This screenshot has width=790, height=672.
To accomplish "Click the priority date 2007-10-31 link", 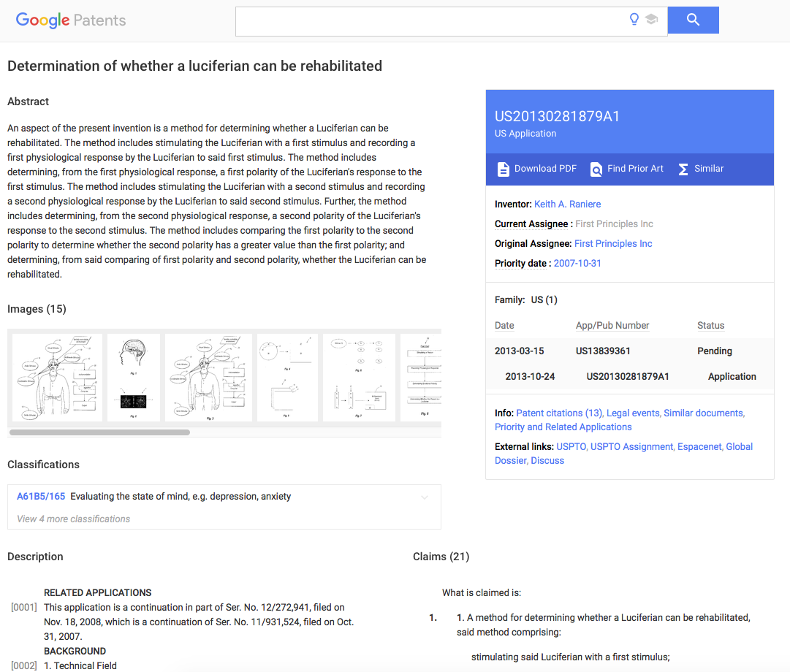I will pos(577,263).
